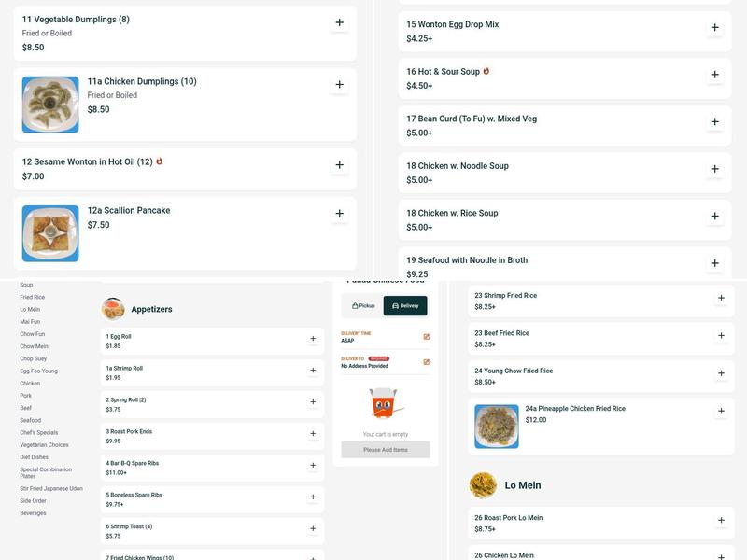
Task: Click plus beside 26 Roast Pork Lo Mein
Action: click(x=721, y=521)
